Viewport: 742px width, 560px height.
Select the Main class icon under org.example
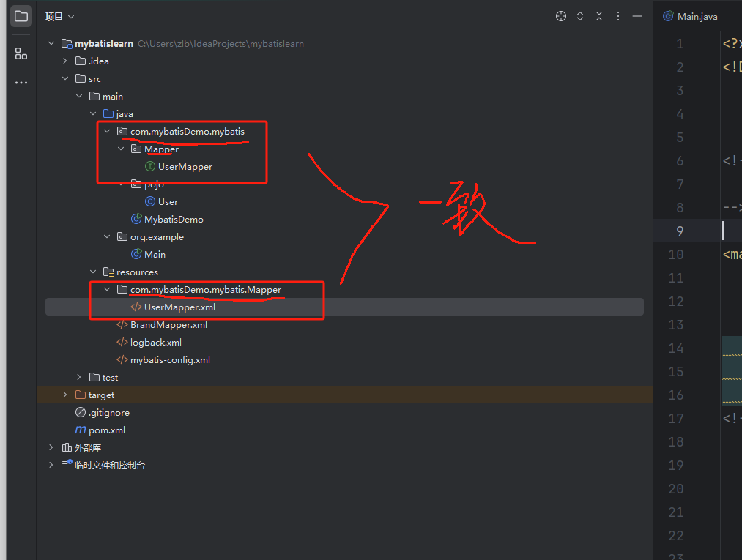click(136, 254)
